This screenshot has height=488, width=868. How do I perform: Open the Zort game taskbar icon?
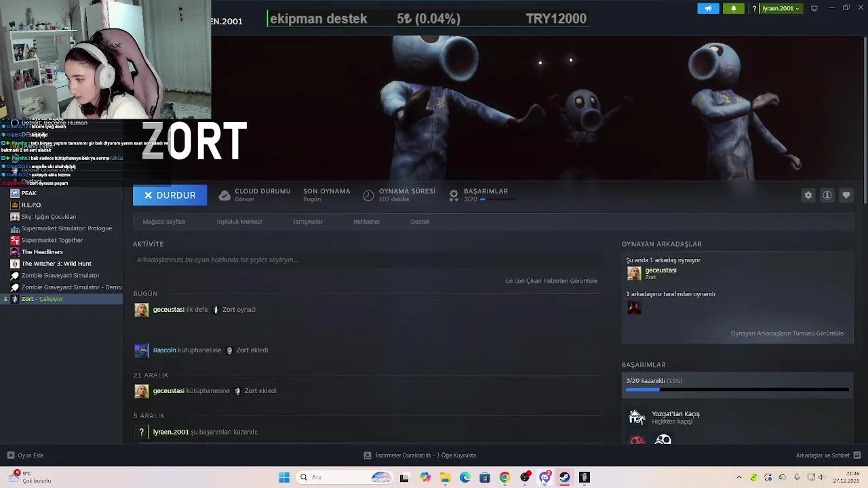point(584,477)
